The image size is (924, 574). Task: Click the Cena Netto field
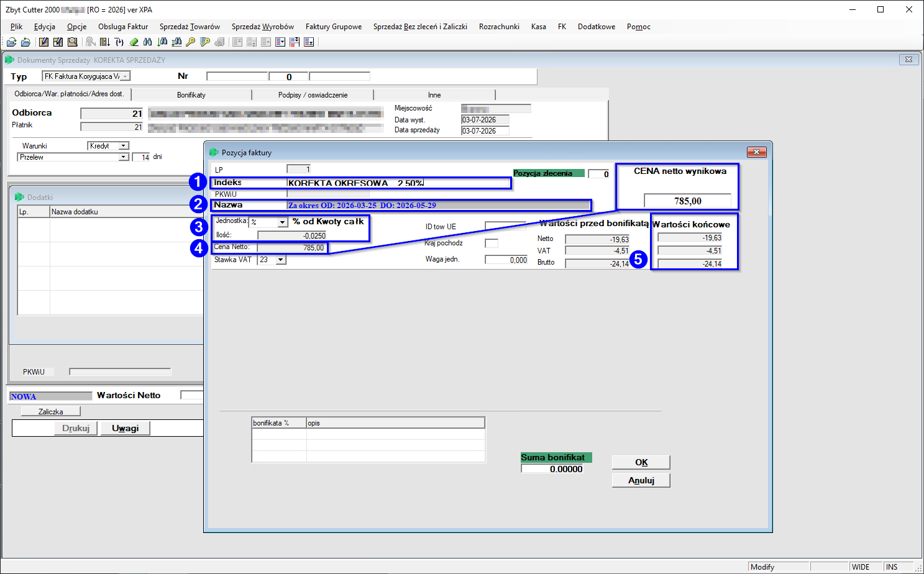click(x=291, y=247)
